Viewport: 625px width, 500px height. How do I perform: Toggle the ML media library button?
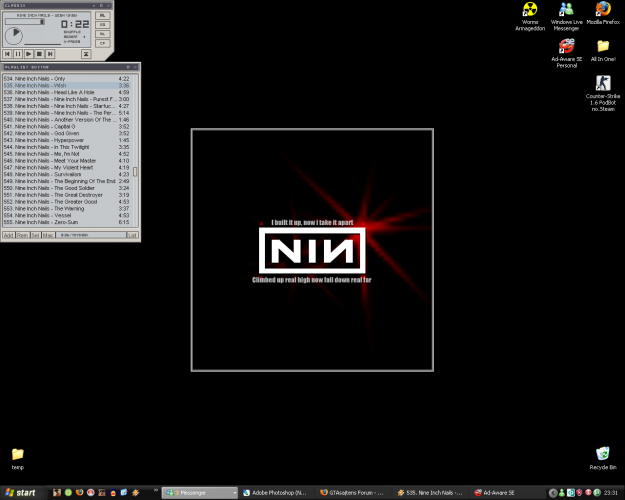[x=103, y=16]
